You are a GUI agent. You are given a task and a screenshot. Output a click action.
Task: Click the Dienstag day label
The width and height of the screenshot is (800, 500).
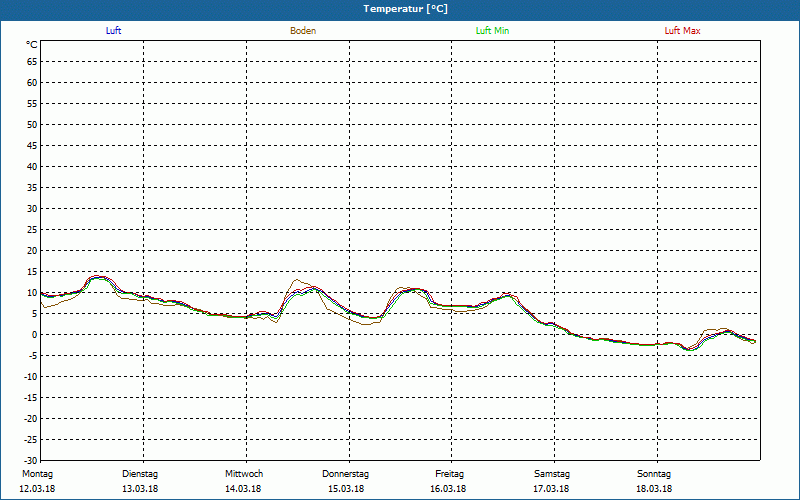tap(140, 474)
